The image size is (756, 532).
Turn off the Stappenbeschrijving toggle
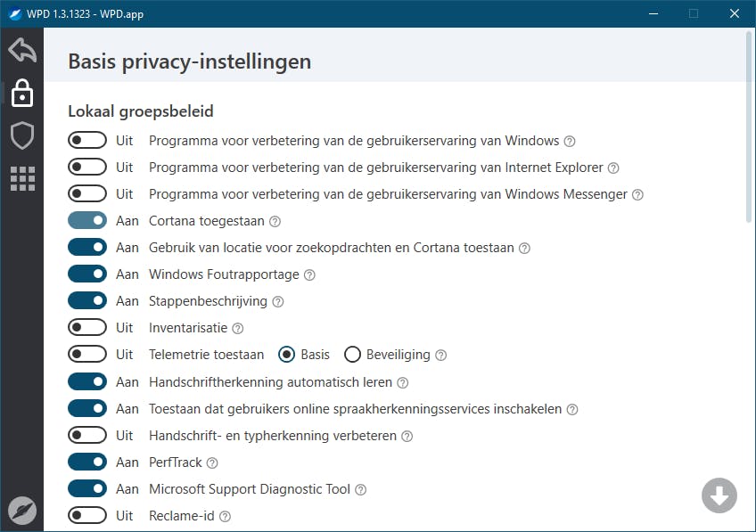86,301
